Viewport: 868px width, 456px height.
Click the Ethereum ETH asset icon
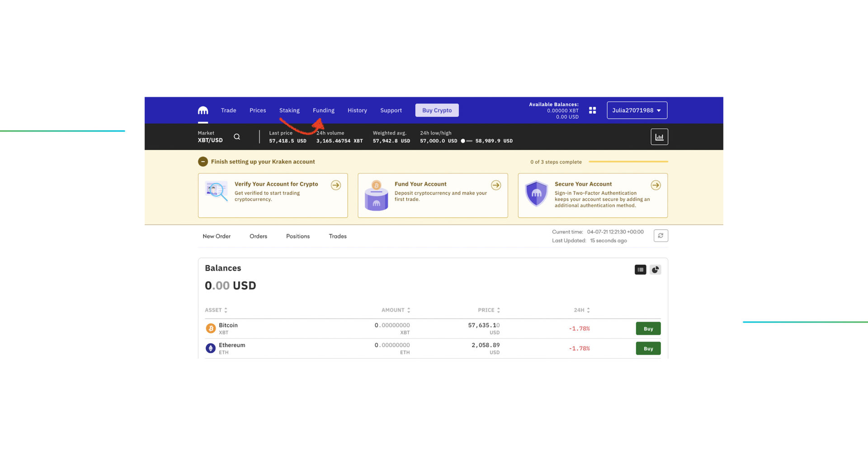click(x=211, y=348)
